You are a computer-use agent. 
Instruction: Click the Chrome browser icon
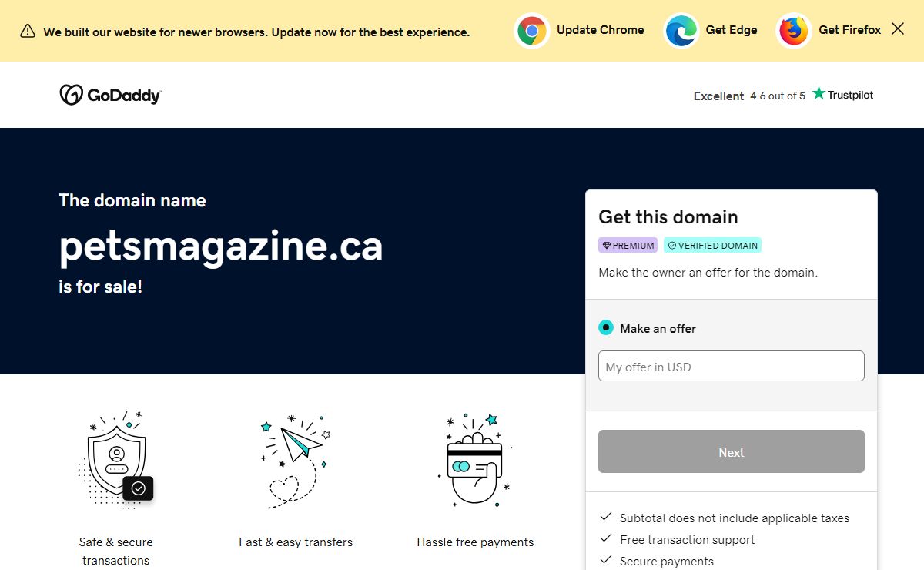point(532,31)
